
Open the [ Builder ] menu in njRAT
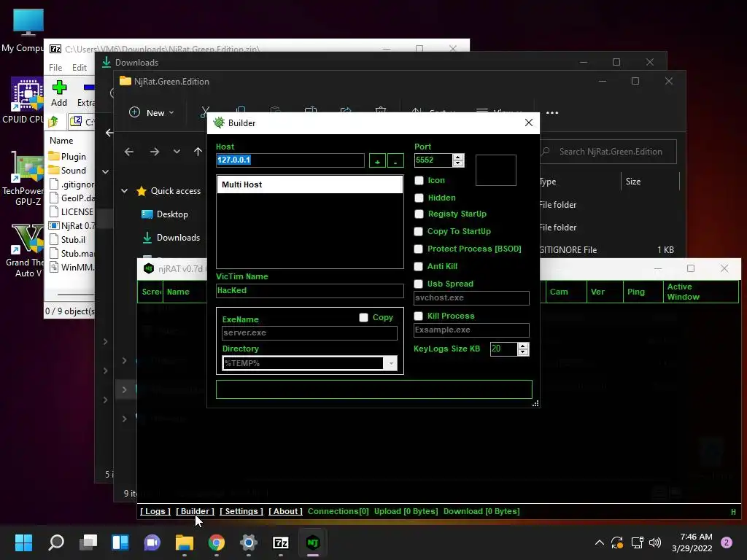pyautogui.click(x=195, y=511)
